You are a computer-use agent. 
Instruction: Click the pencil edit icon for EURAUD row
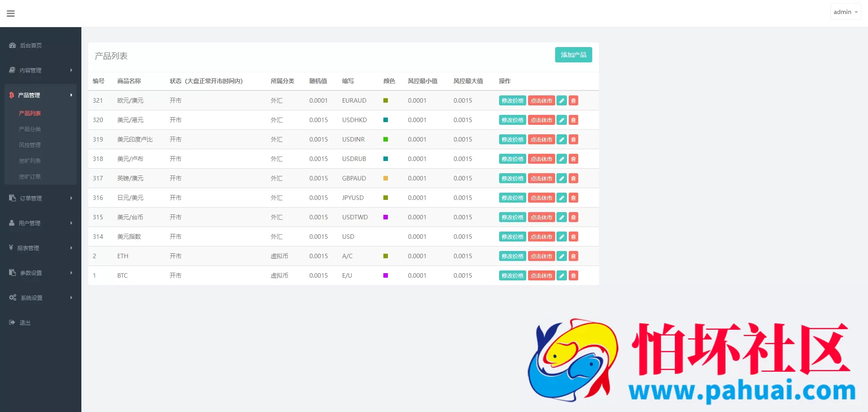(x=561, y=101)
